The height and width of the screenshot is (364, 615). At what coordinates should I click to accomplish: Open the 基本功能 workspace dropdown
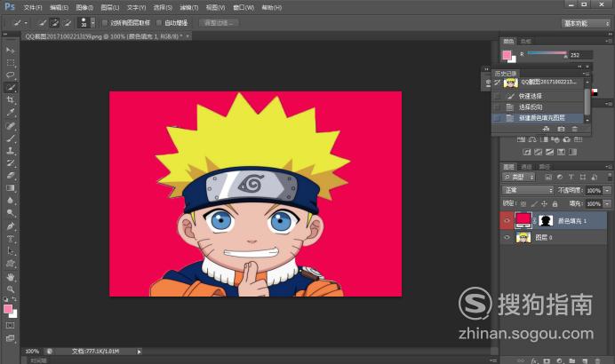pos(586,23)
